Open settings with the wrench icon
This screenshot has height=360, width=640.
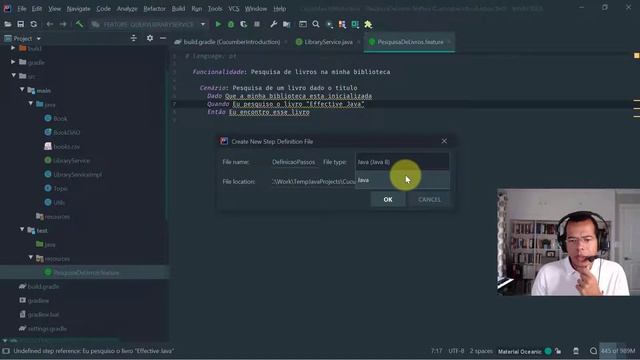(x=273, y=24)
